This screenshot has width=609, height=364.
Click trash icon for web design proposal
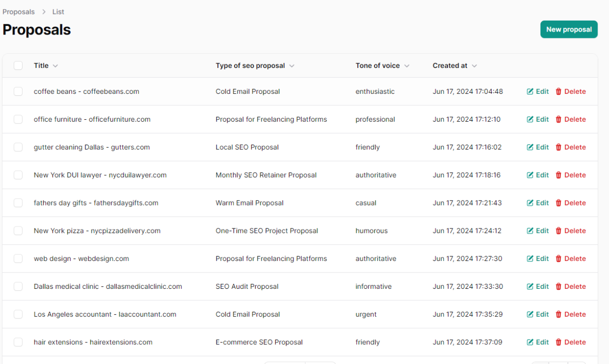558,258
